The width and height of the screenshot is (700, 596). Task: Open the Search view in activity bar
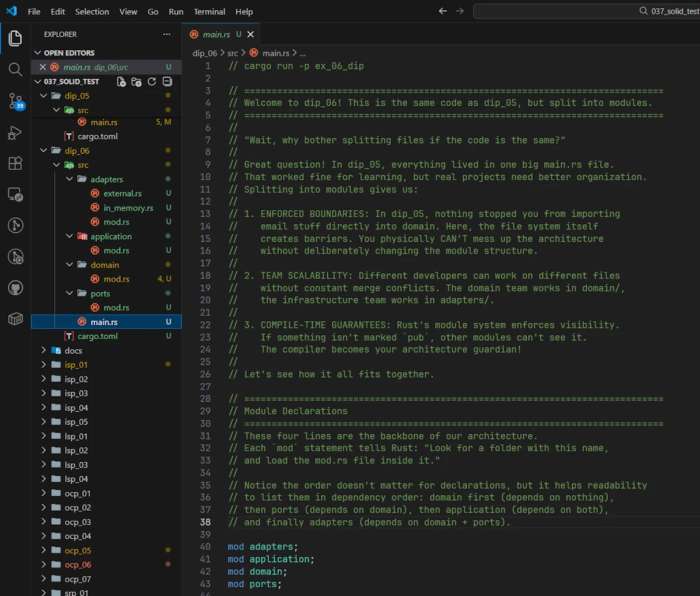(x=15, y=70)
